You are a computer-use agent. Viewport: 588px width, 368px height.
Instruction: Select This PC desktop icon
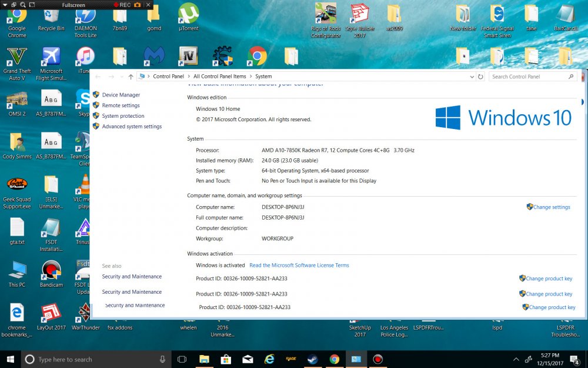click(x=17, y=274)
